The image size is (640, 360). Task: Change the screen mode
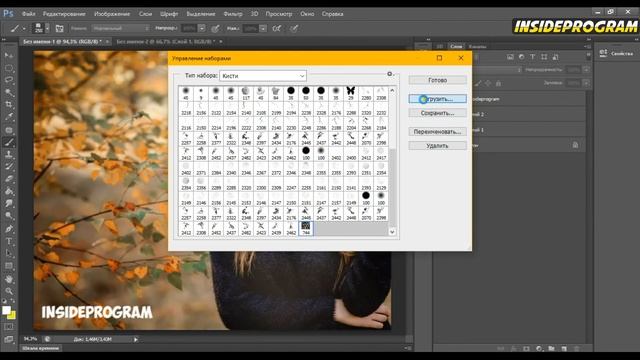coord(9,339)
